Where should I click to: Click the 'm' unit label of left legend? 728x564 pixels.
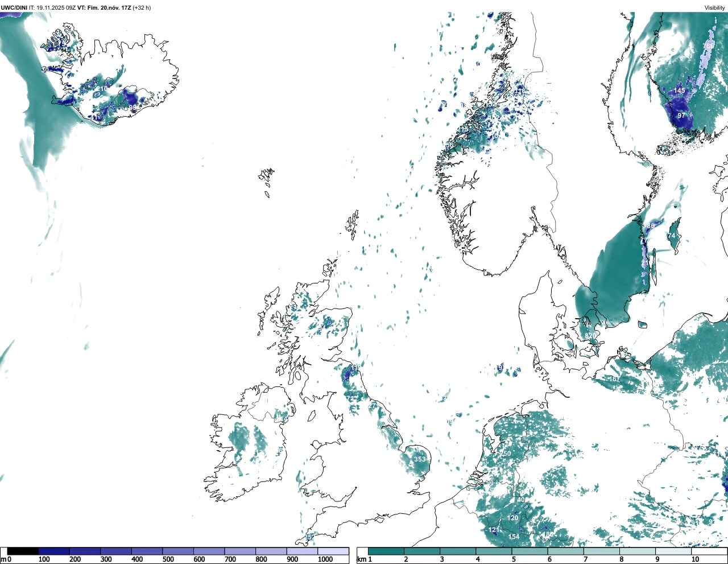point(3,559)
